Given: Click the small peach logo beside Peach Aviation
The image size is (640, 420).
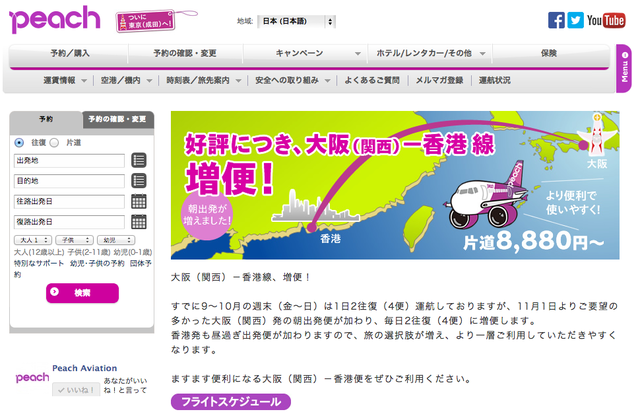Looking at the screenshot, I should pyautogui.click(x=32, y=378).
